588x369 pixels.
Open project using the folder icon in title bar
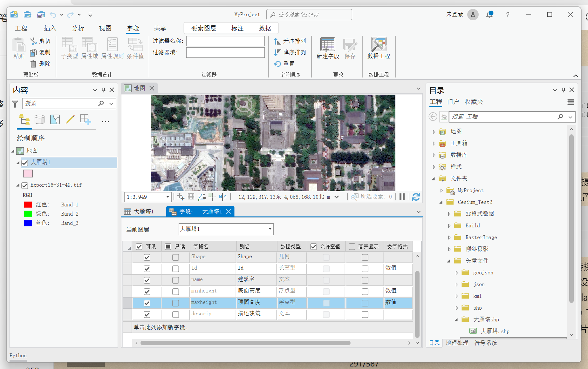tap(28, 15)
